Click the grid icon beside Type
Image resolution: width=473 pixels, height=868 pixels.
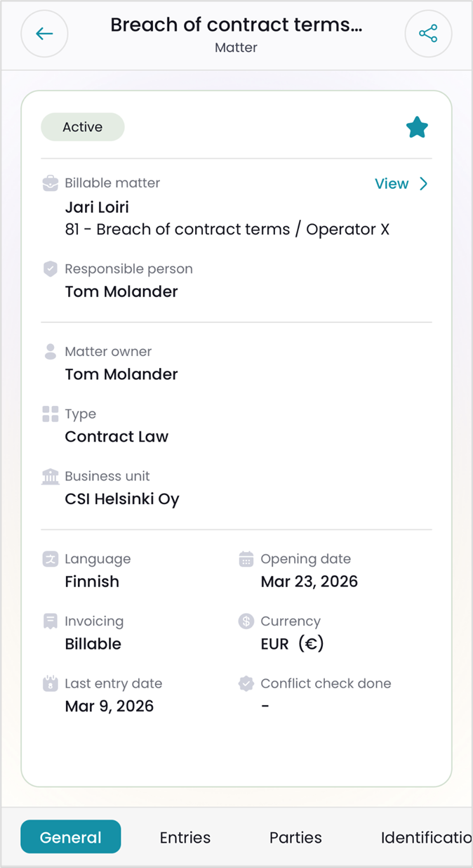(51, 414)
